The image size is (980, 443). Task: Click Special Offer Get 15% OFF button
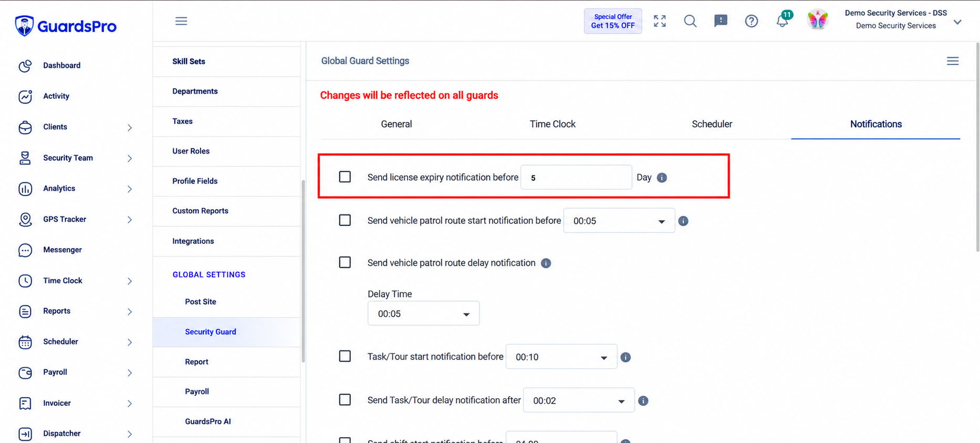coord(613,21)
